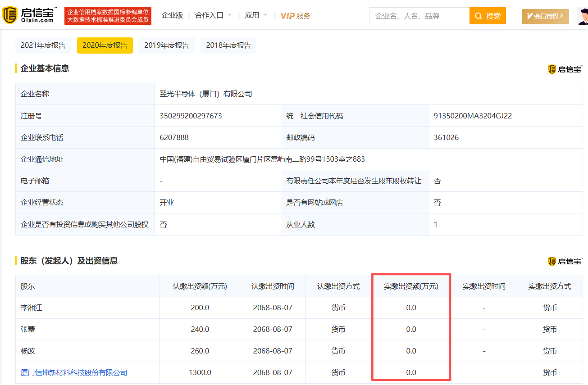Screen dimensions: 588x385
Task: Click the user avatar in top-right corner
Action: tap(583, 15)
